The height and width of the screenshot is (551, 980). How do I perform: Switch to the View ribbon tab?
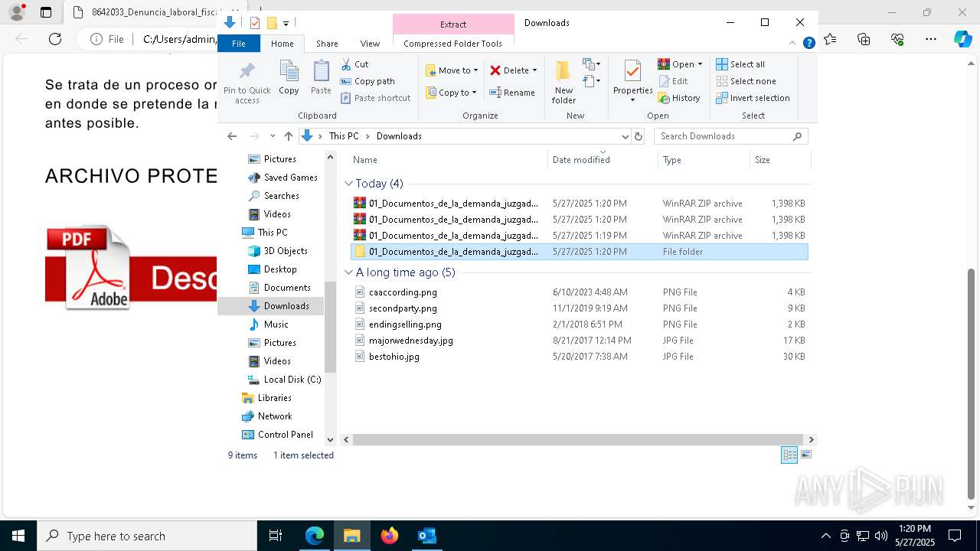(370, 44)
